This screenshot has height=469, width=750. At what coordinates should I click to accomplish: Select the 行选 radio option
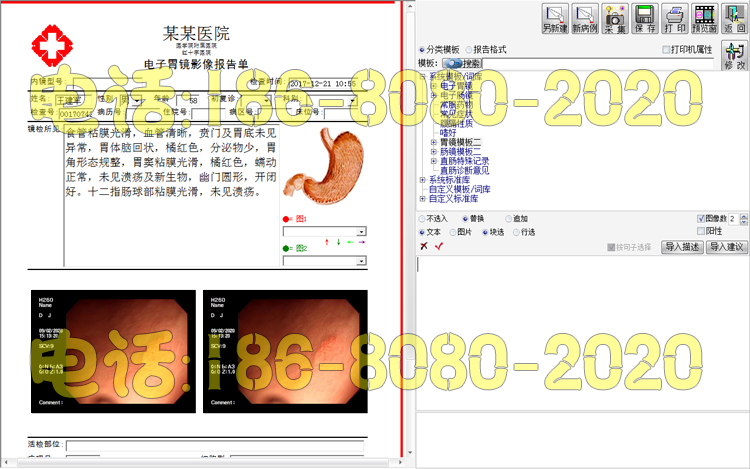(516, 232)
